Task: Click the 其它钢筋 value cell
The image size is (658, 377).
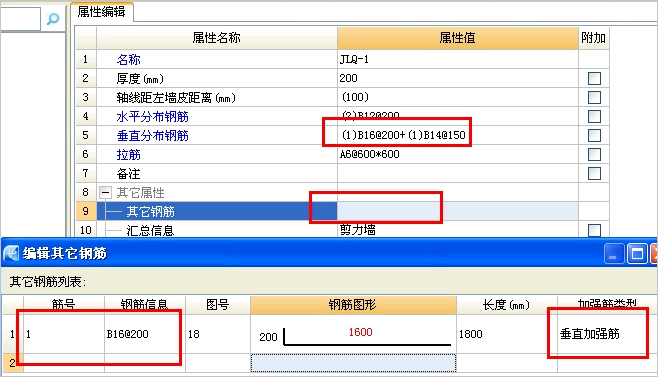Action: (x=458, y=211)
